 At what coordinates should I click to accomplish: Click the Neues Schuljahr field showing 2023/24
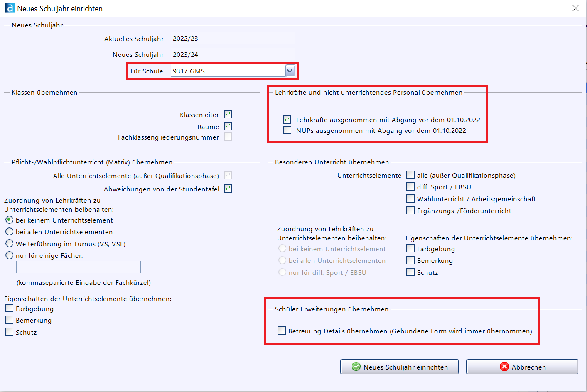coord(233,54)
